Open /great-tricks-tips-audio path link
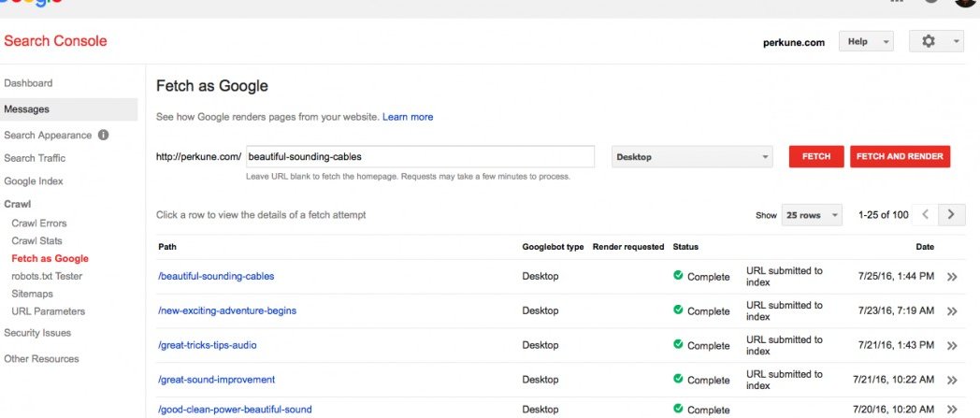 pos(208,345)
